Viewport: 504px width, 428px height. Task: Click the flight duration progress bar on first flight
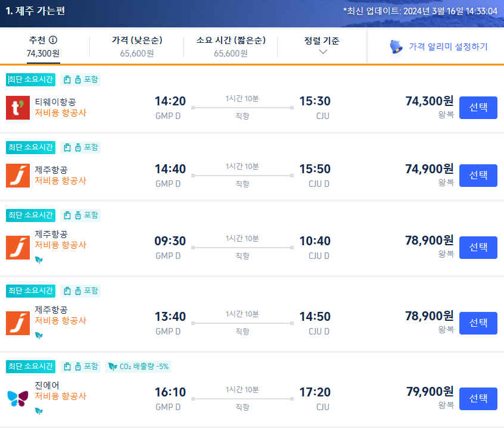[x=241, y=107]
